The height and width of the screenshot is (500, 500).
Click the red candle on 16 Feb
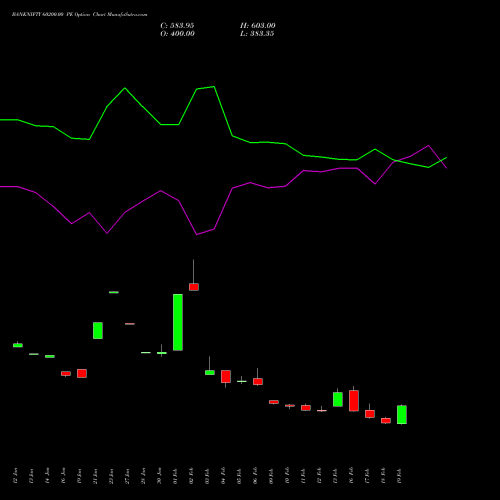tap(354, 401)
